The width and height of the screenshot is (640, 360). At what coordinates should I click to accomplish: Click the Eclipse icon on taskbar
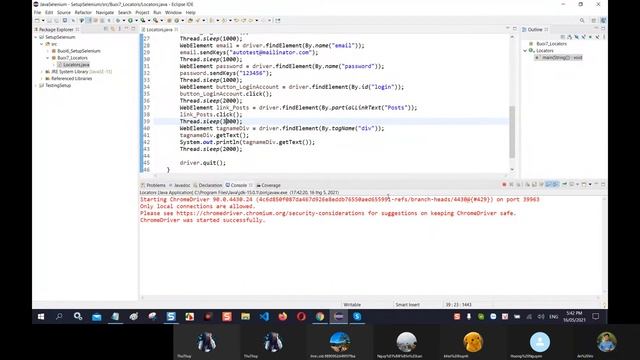pos(338,316)
